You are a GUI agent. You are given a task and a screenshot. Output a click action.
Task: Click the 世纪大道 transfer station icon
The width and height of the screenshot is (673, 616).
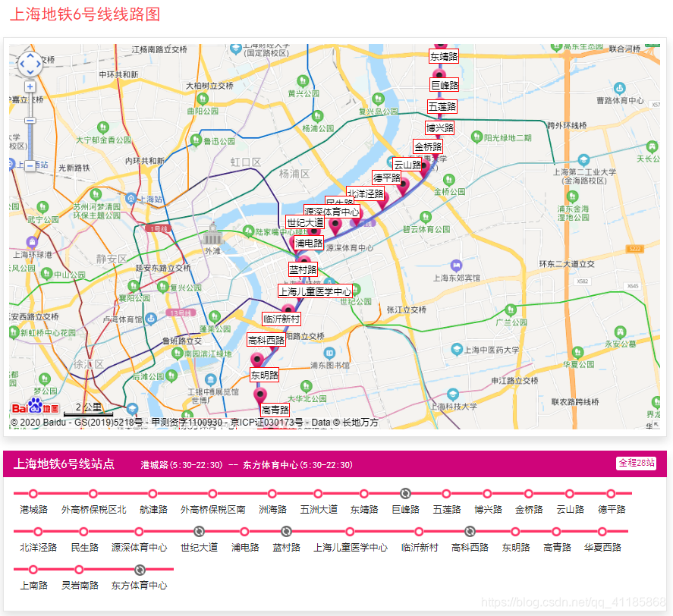pyautogui.click(x=199, y=532)
